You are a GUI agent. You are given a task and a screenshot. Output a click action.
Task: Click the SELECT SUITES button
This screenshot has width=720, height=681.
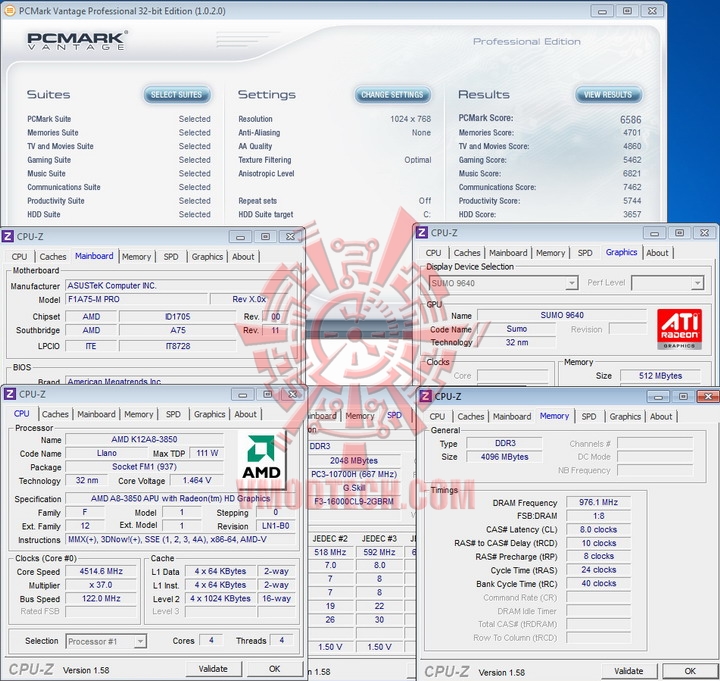pyautogui.click(x=177, y=95)
